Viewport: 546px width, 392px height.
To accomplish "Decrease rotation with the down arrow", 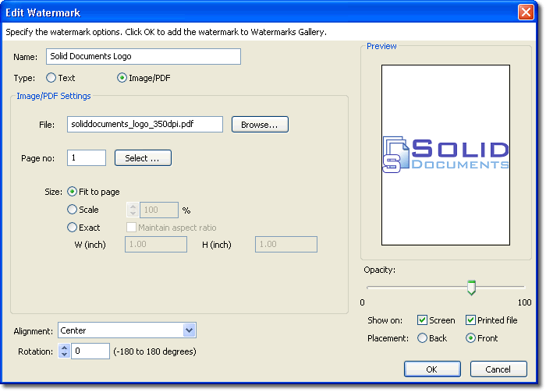I will [x=64, y=355].
